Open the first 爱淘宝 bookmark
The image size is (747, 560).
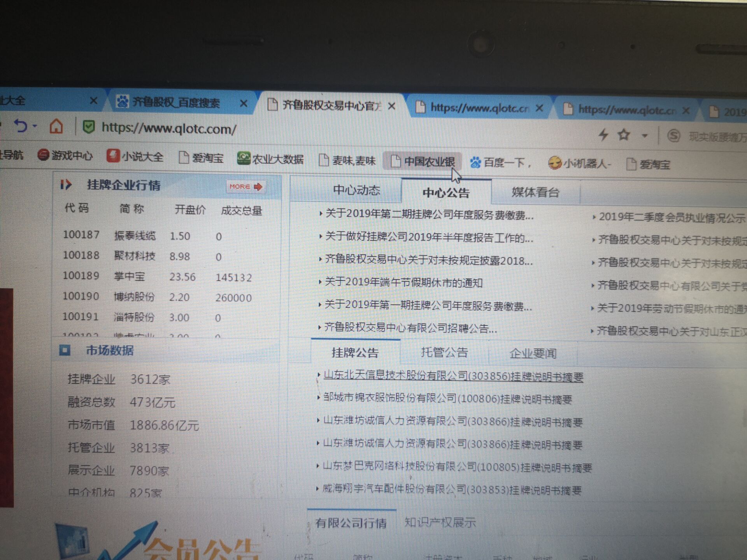201,157
